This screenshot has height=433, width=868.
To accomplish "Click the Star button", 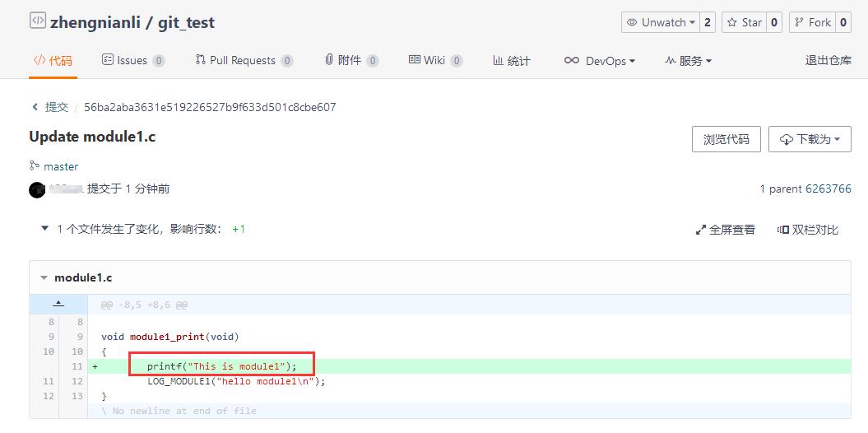I will pyautogui.click(x=745, y=23).
